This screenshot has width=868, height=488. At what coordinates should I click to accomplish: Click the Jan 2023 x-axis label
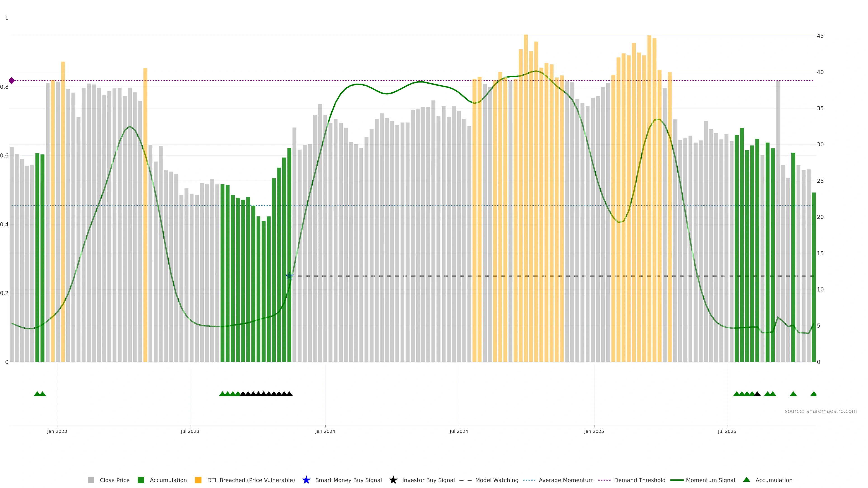tap(57, 431)
